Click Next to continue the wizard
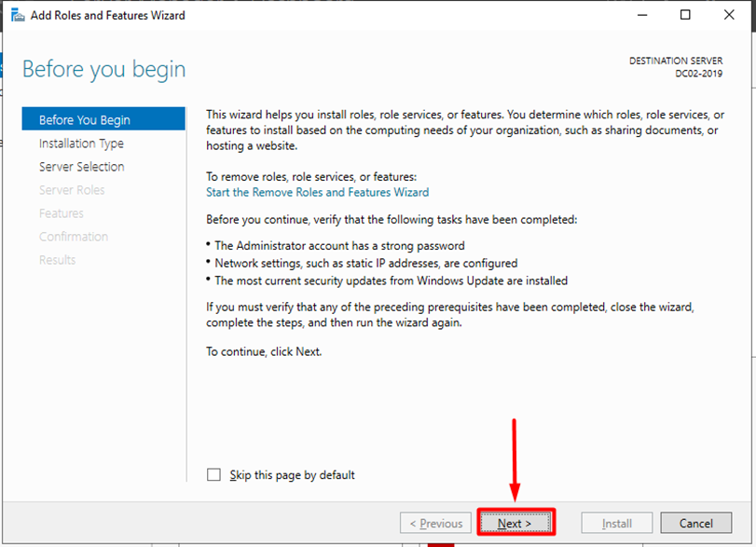The height and width of the screenshot is (547, 756). (515, 523)
